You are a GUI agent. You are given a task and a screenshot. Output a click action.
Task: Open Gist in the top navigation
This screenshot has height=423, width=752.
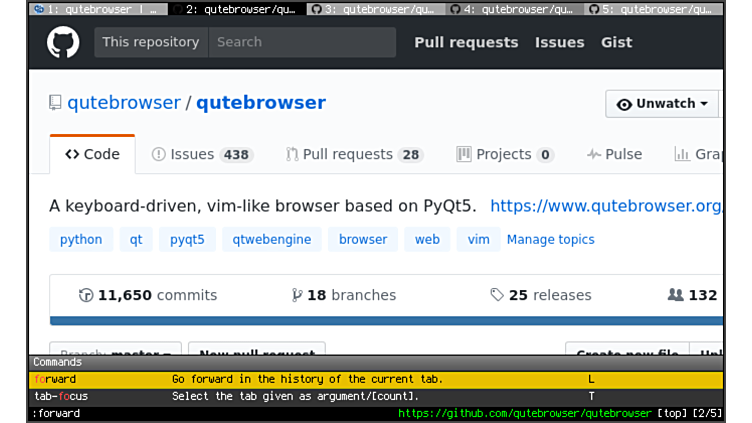click(x=616, y=42)
